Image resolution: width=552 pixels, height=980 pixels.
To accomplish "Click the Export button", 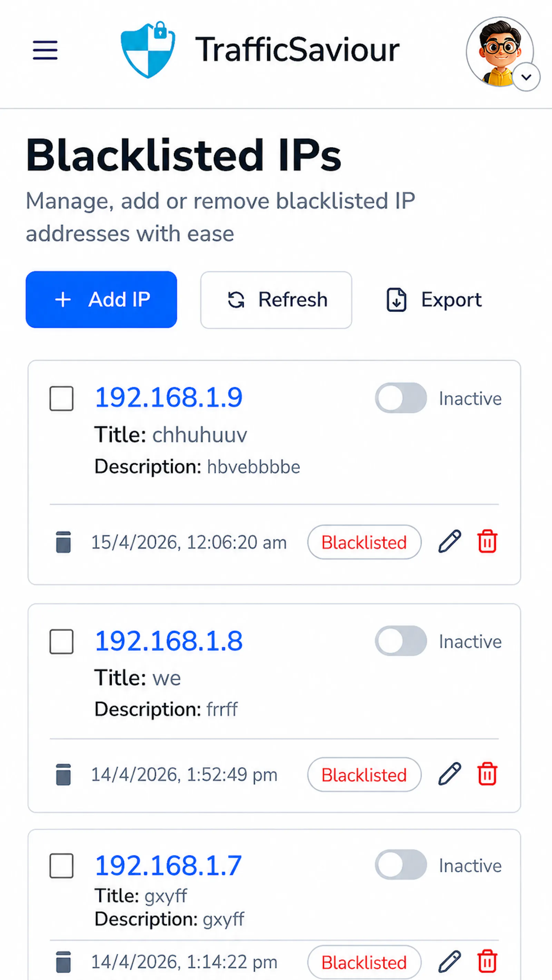I will pyautogui.click(x=434, y=300).
